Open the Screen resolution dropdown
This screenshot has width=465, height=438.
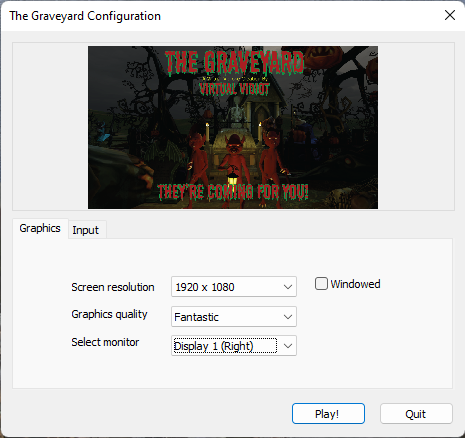234,287
